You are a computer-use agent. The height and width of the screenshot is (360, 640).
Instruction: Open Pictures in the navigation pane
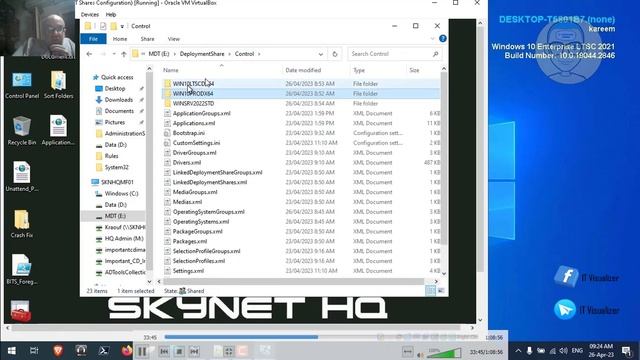[115, 122]
